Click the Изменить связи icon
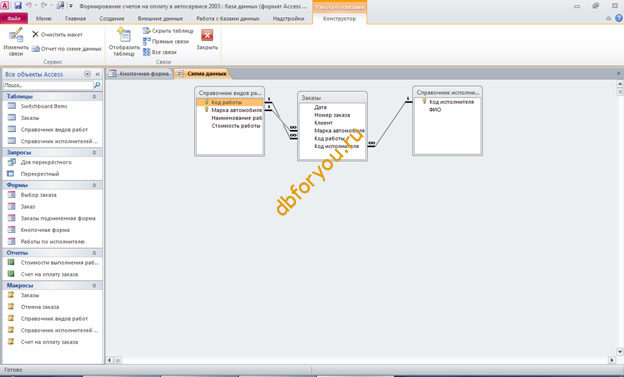Image resolution: width=624 pixels, height=377 pixels. point(16,35)
